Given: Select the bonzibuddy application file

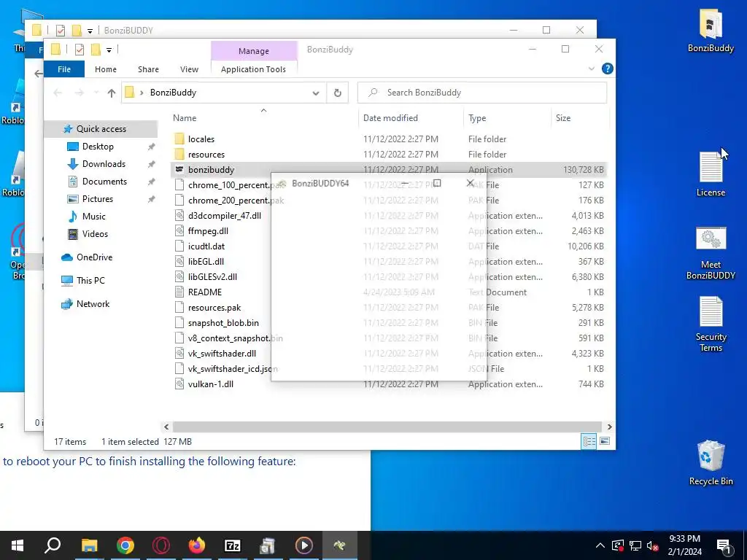Looking at the screenshot, I should point(388,169).
